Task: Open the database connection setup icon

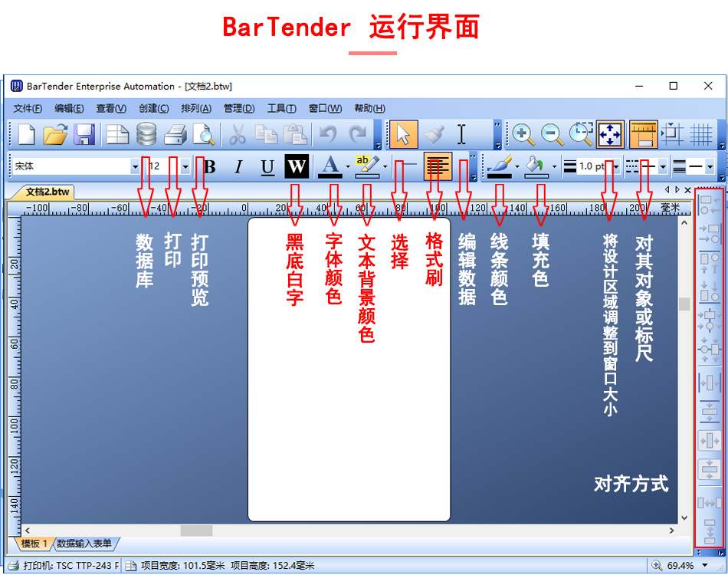Action: pos(146,135)
